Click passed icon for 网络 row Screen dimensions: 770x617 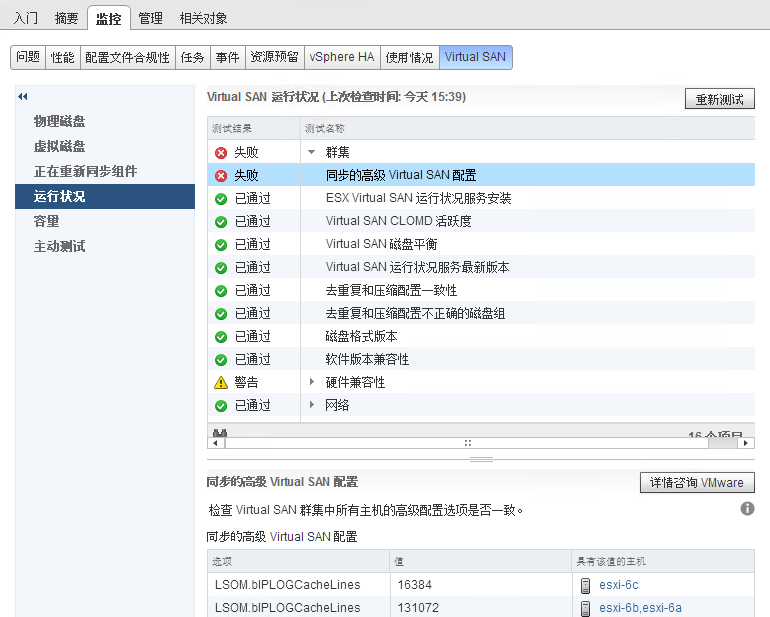[x=221, y=406]
